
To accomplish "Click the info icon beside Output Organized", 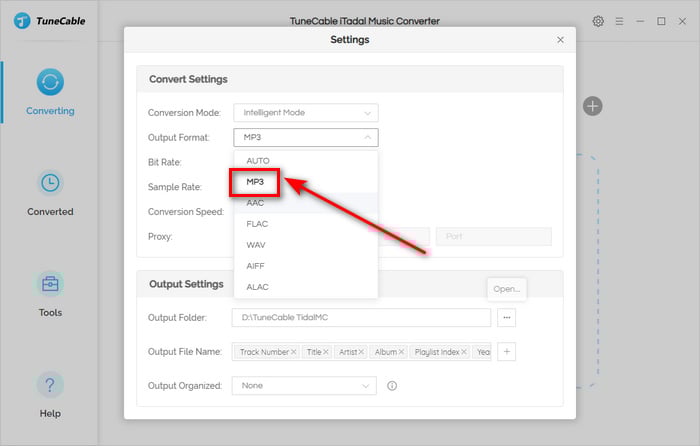I will click(x=392, y=386).
